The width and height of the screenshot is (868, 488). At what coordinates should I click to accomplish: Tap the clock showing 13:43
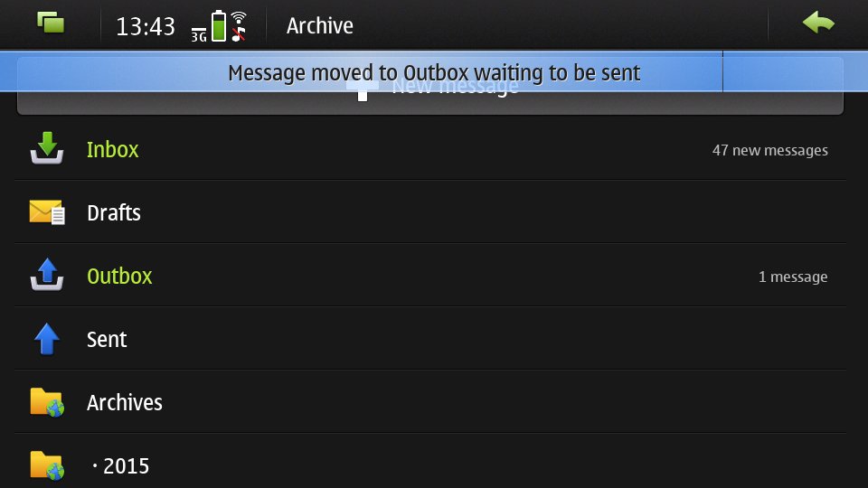(145, 26)
